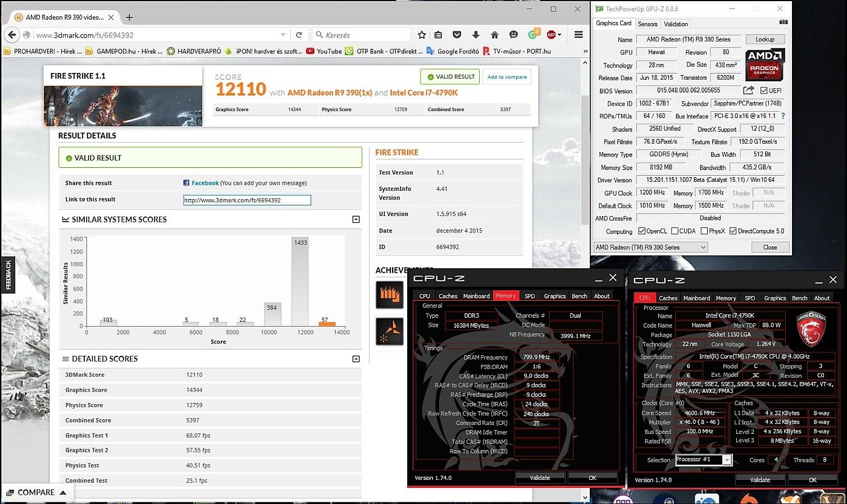Open a new tab with the plus button
This screenshot has height=504, width=847.
(129, 17)
